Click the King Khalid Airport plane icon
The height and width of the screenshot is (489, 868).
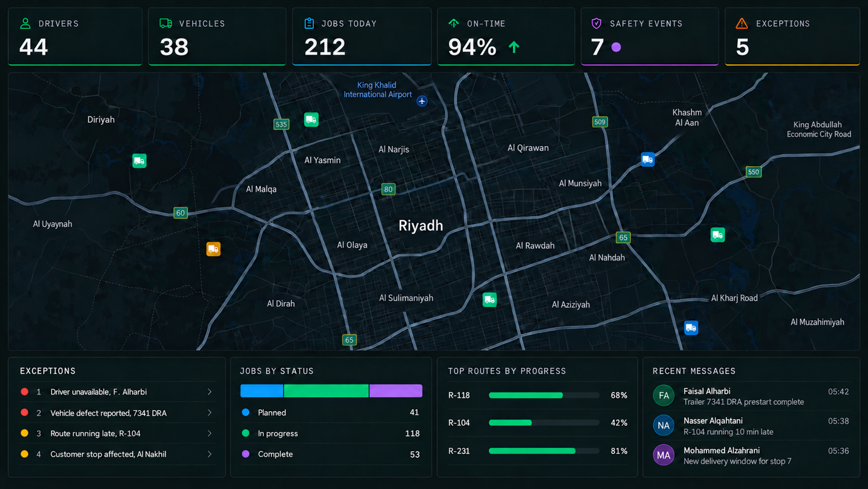point(422,101)
